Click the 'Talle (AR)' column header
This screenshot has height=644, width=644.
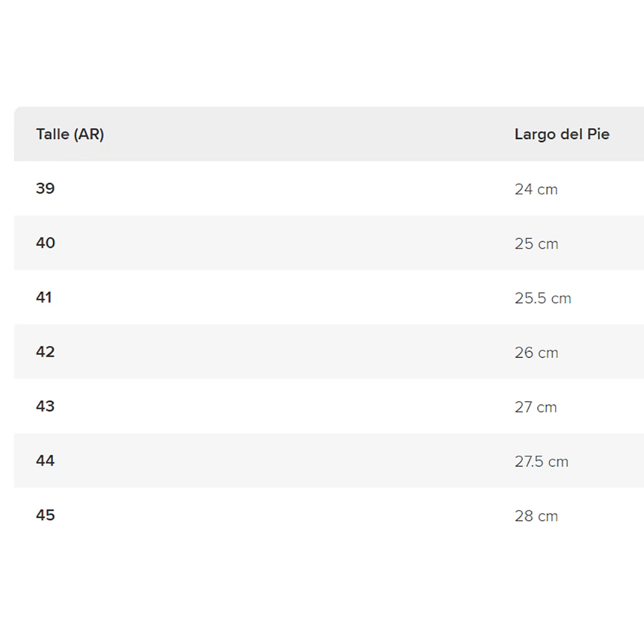70,134
